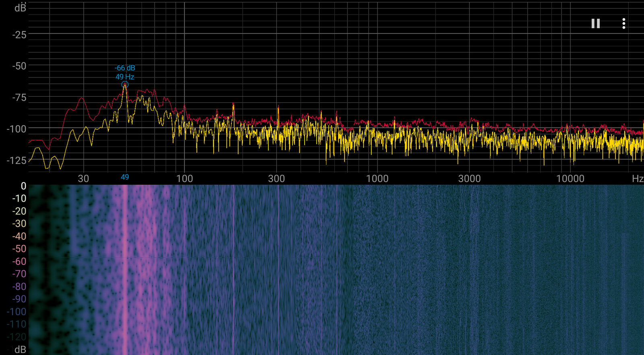Viewport: 644px width, 355px height.
Task: Click the '3000' Hz axis label
Action: [469, 178]
